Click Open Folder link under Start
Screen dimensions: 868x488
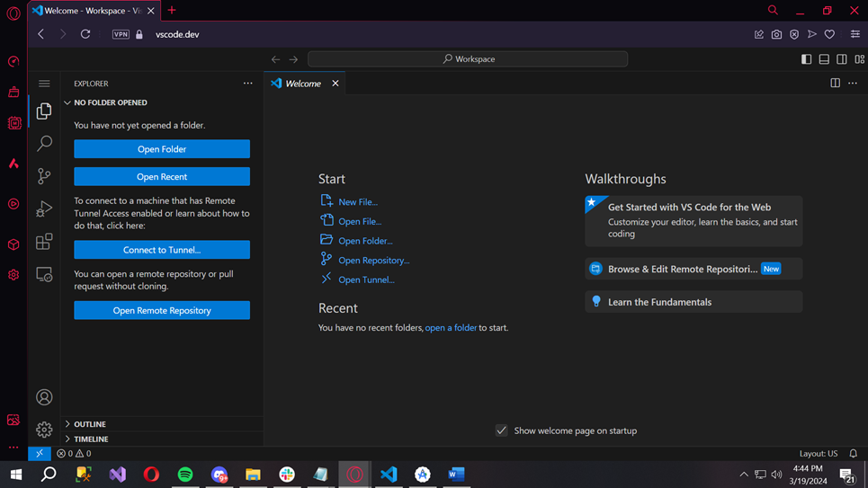356,240
